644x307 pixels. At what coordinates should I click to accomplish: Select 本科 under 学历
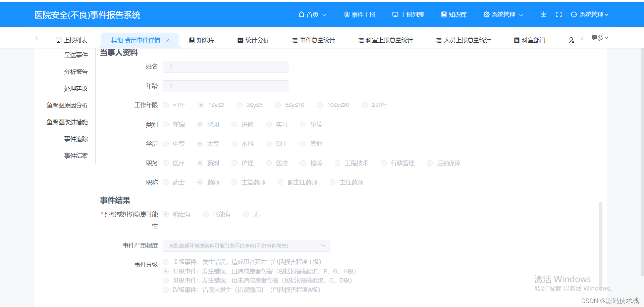[x=234, y=144]
